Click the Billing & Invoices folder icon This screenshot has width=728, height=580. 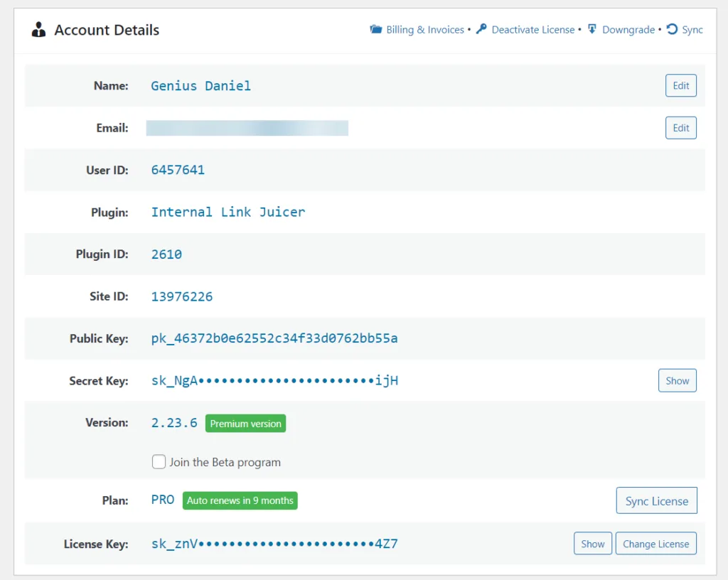pos(375,29)
